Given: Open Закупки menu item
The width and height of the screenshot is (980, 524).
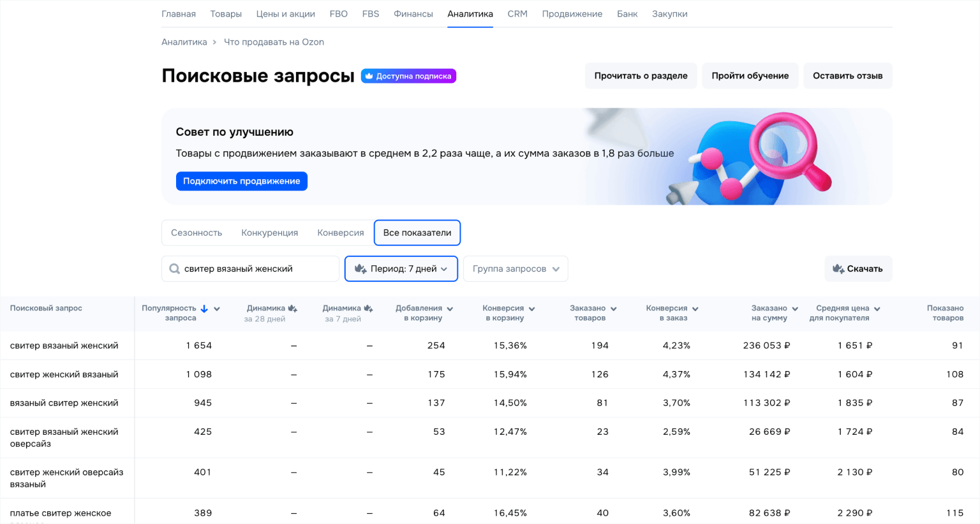Looking at the screenshot, I should click(x=670, y=14).
